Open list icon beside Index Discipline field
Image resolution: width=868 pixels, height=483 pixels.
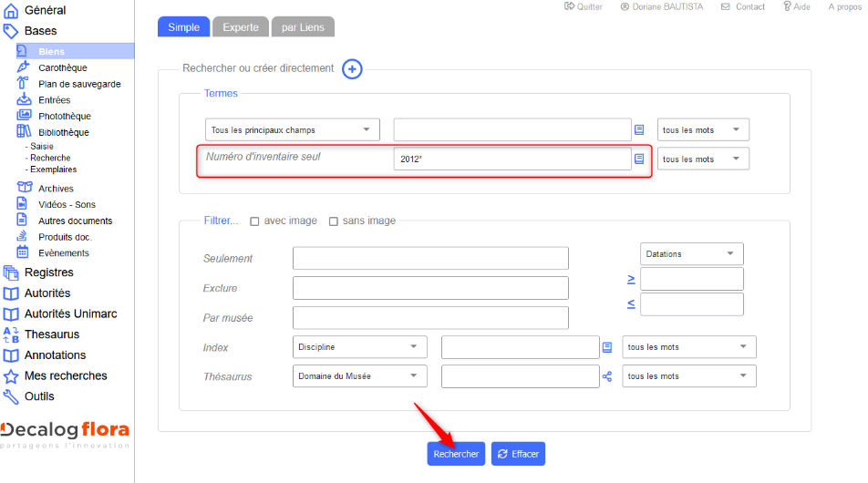point(607,347)
